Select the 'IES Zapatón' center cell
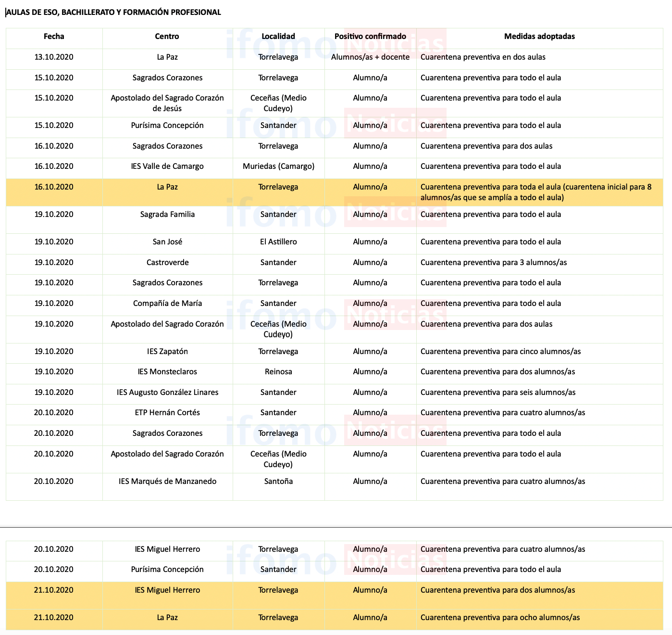 point(167,352)
